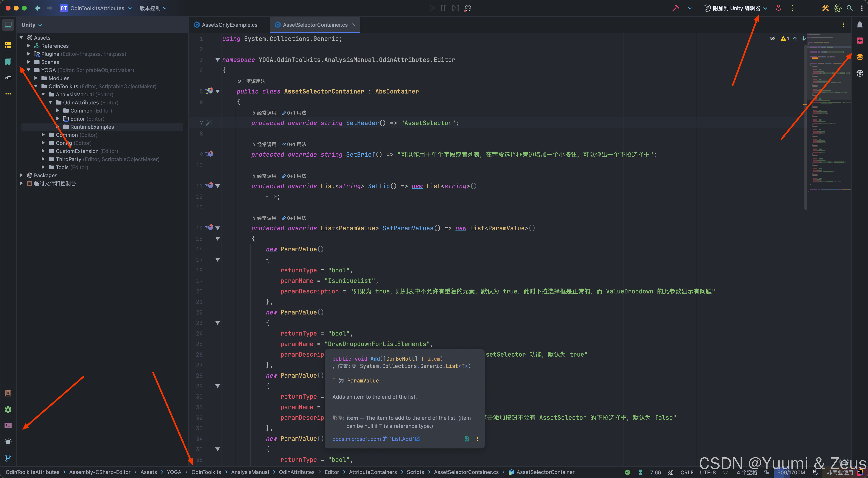
Task: Collapse the AssetSelectorContainer class fold arrow
Action: pos(218,91)
